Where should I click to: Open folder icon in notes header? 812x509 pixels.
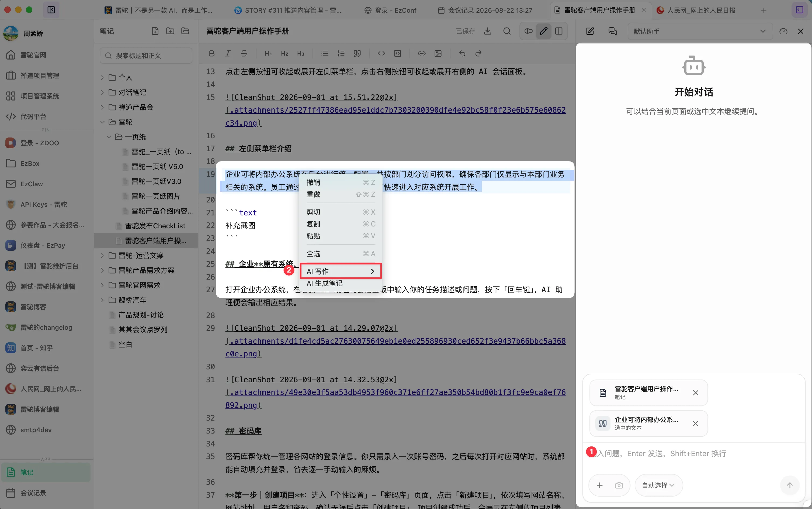click(185, 31)
